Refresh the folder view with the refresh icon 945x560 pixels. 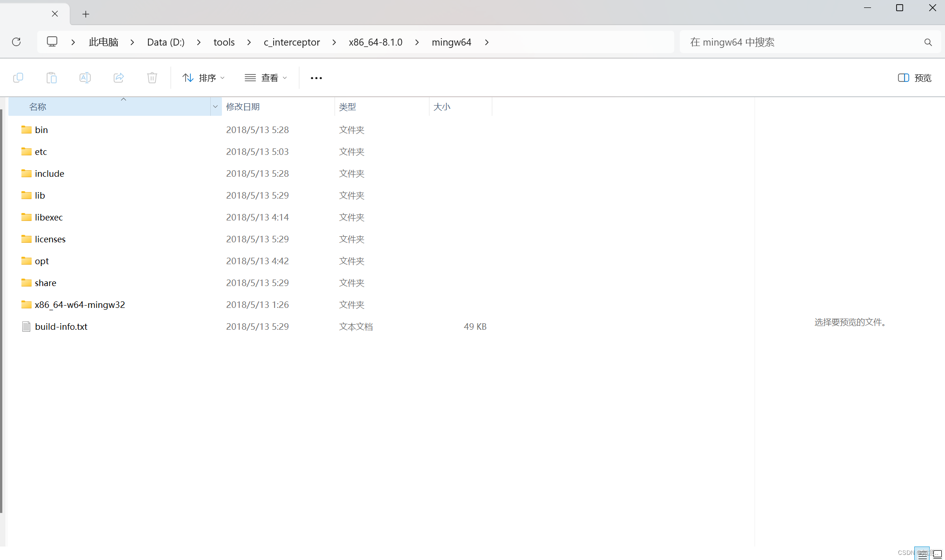tap(17, 42)
